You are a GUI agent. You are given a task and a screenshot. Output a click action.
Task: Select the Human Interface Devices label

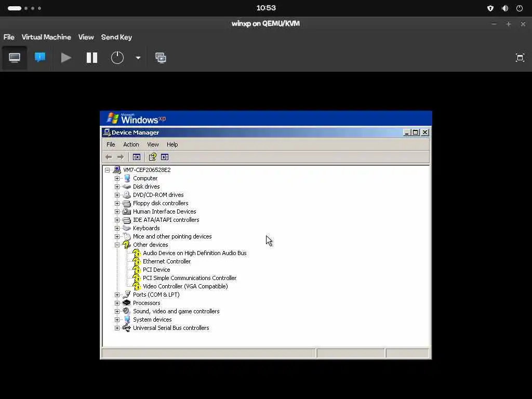[165, 211]
